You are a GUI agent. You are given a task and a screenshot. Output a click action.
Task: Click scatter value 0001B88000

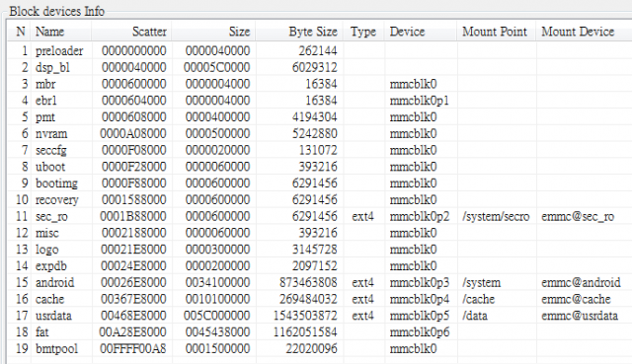(133, 216)
